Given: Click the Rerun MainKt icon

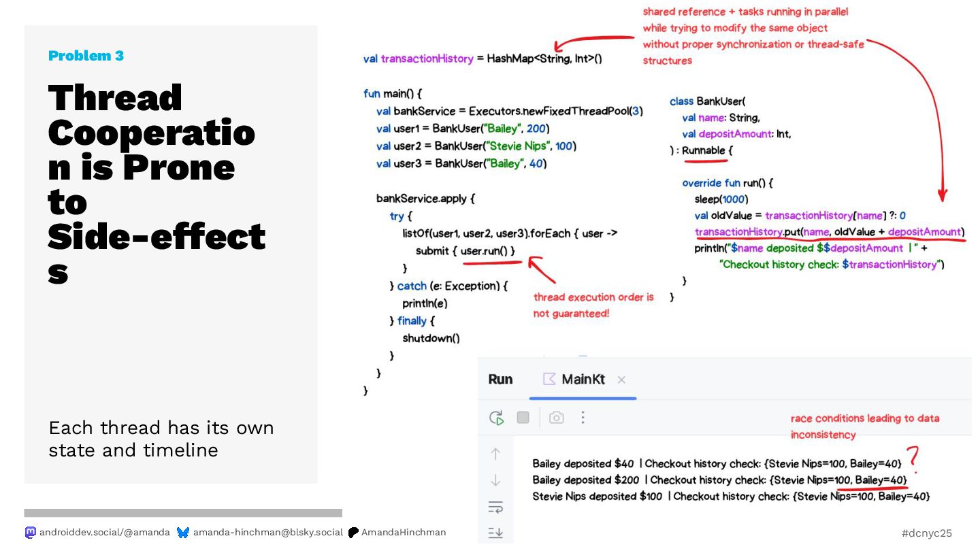Looking at the screenshot, I should 497,418.
